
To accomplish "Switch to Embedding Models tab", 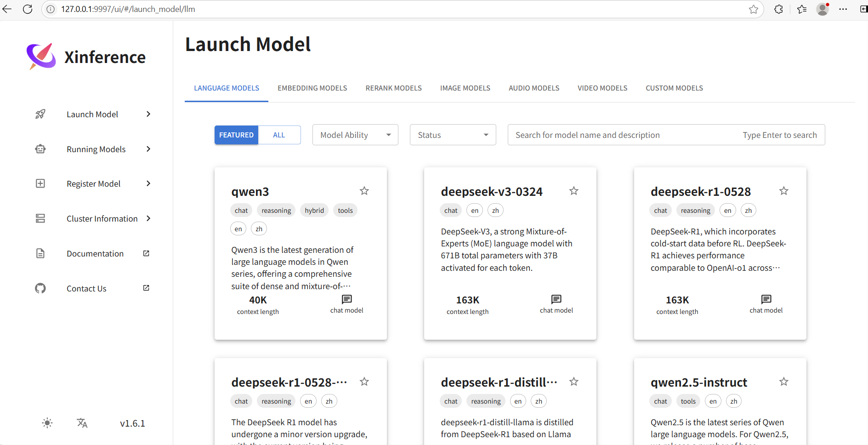I will pyautogui.click(x=312, y=88).
